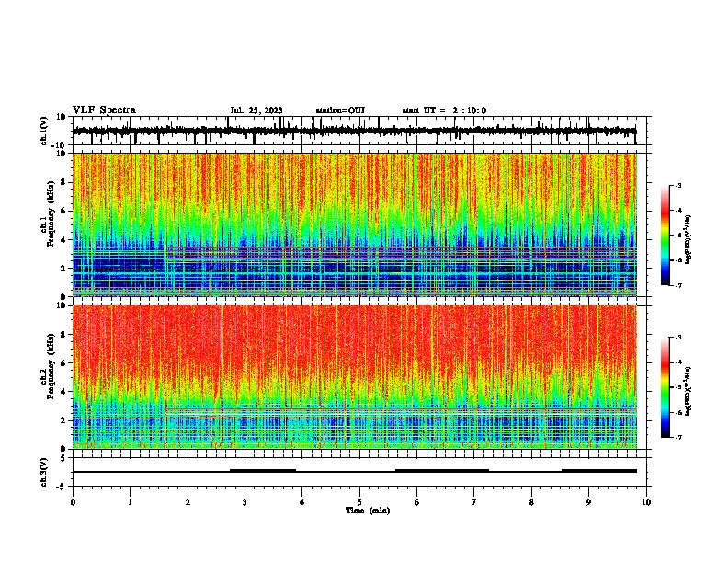Click the ch.1 spectrogram color scale bar
The width and height of the screenshot is (728, 563).
pos(665,236)
